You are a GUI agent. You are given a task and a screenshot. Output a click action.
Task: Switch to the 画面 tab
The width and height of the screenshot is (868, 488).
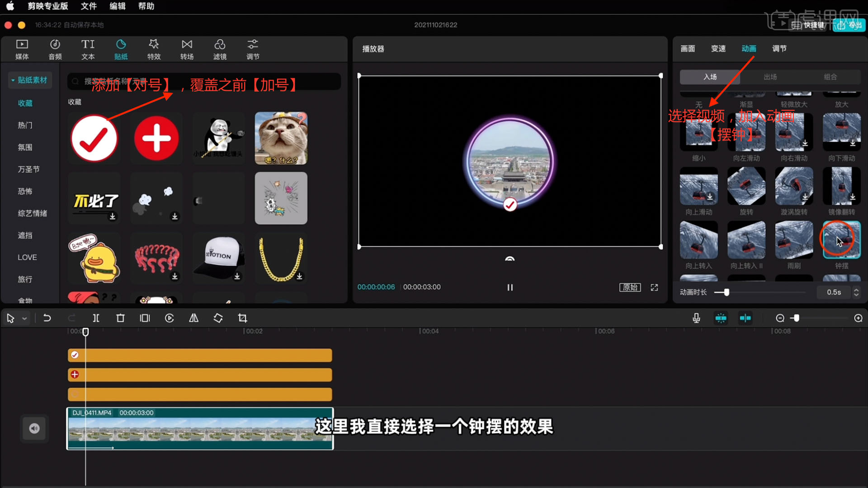click(x=688, y=48)
